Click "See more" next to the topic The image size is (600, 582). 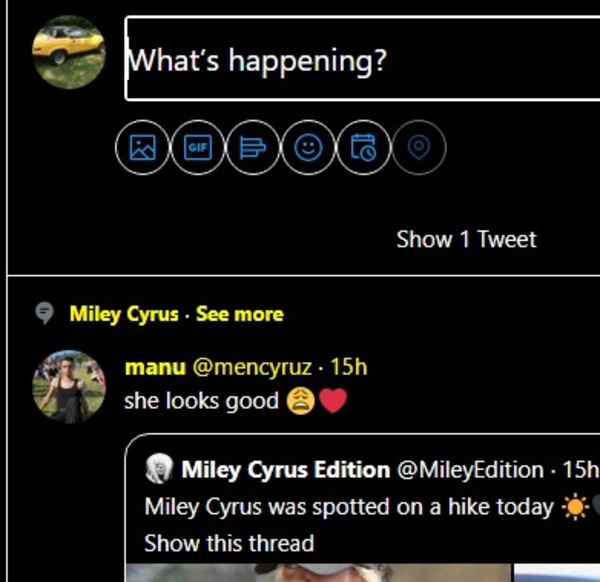point(240,314)
